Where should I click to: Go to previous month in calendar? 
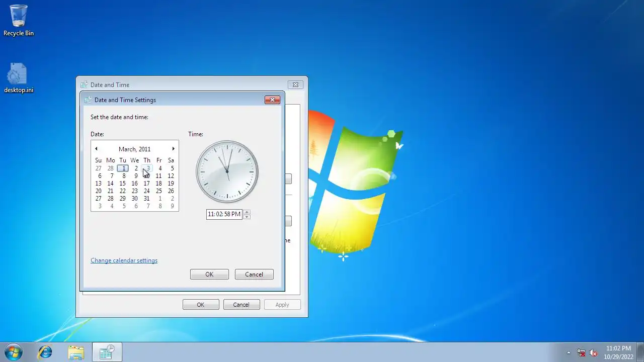[x=96, y=149]
